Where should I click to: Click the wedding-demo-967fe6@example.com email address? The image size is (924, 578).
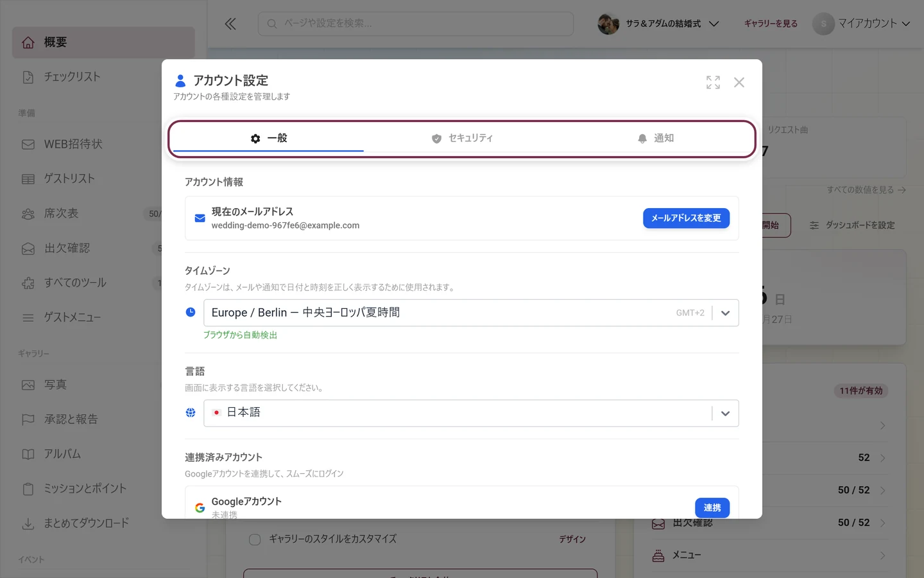286,225
